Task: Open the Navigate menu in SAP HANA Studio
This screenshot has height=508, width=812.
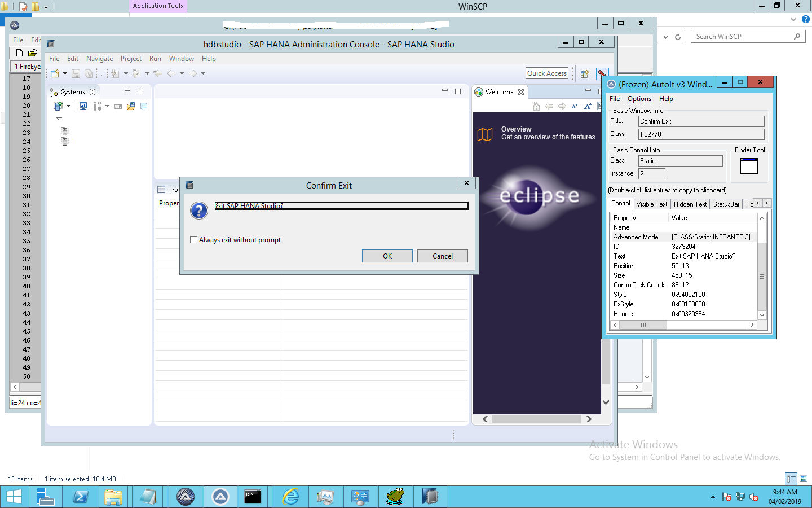Action: coord(99,59)
